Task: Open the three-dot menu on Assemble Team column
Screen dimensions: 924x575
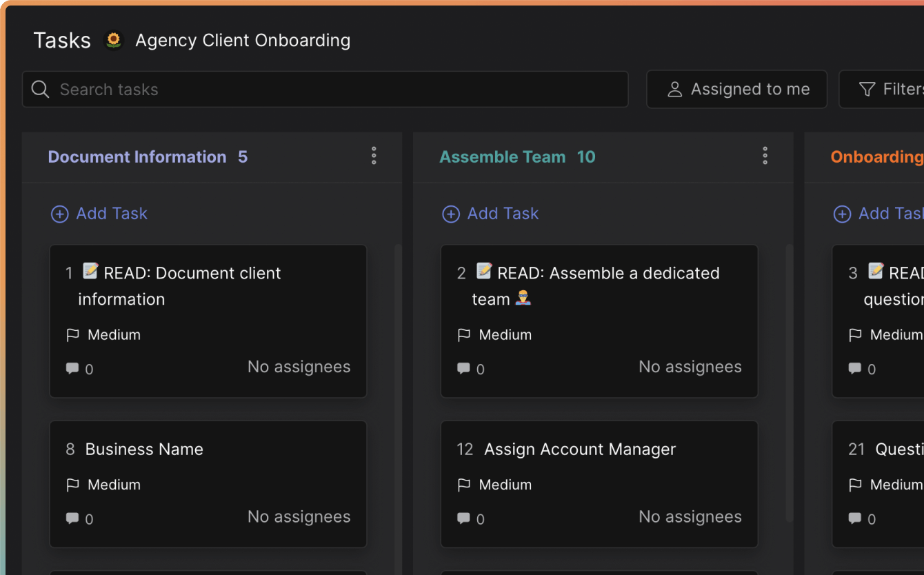Action: pyautogui.click(x=765, y=156)
